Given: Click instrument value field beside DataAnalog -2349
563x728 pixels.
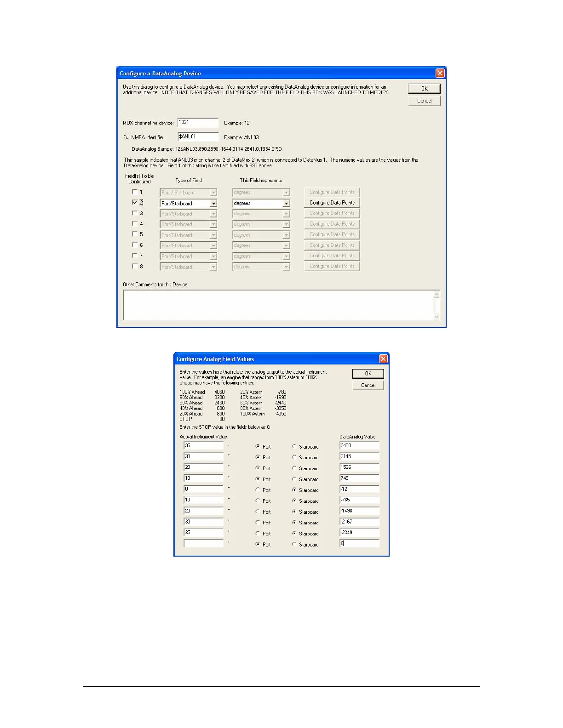Looking at the screenshot, I should (203, 533).
